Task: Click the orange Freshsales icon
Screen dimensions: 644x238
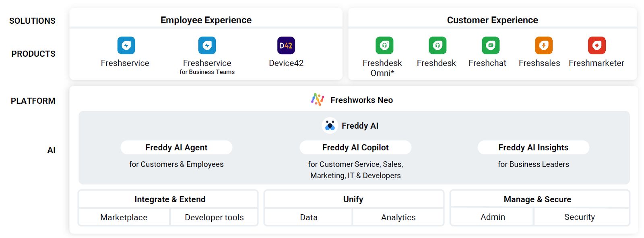Action: (544, 45)
